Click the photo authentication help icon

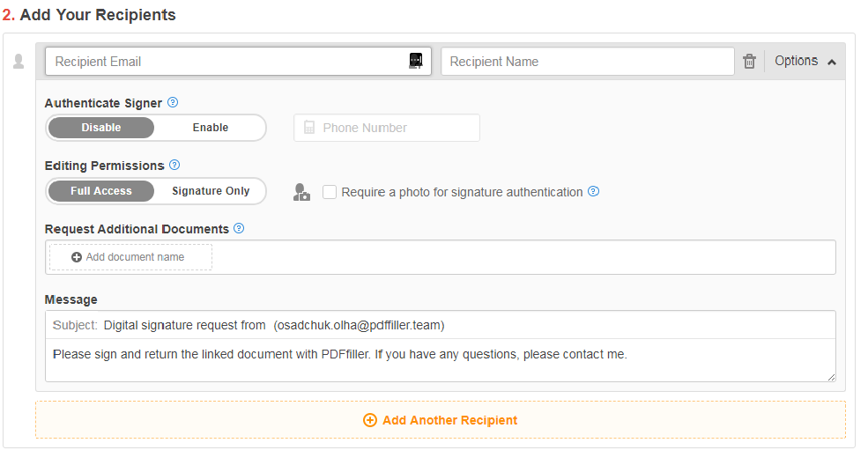[x=594, y=191]
